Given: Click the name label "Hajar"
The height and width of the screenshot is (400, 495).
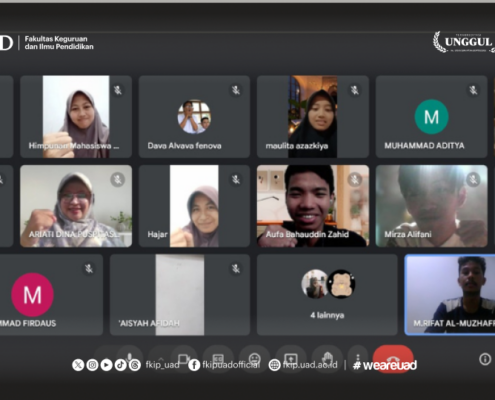Looking at the screenshot, I should (157, 234).
